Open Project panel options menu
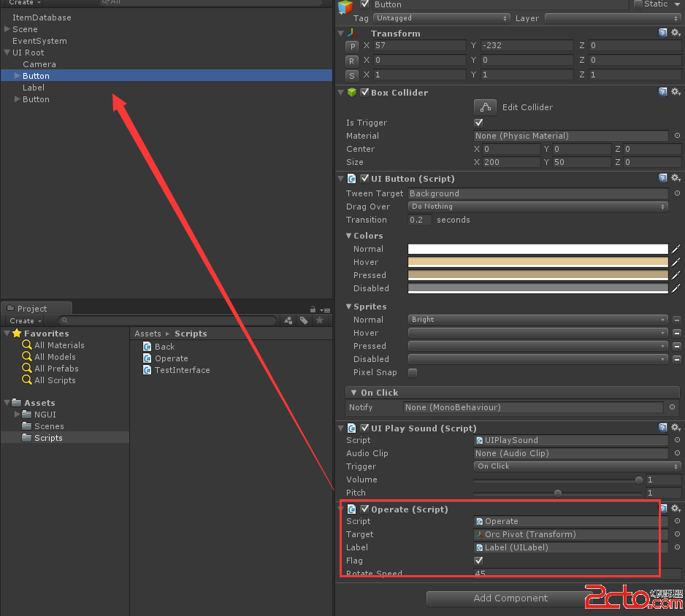685x616 pixels. coord(326,310)
